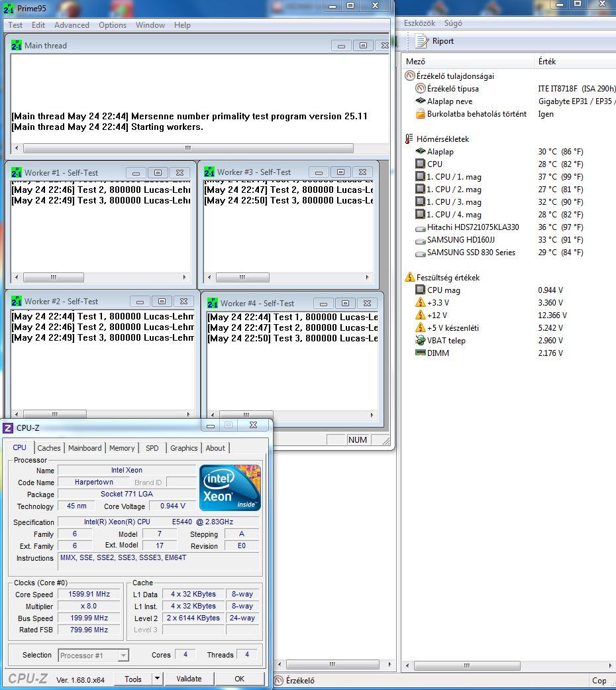Click the Hőmérsékletek thermometer icon
This screenshot has width=616, height=690.
coord(409,139)
